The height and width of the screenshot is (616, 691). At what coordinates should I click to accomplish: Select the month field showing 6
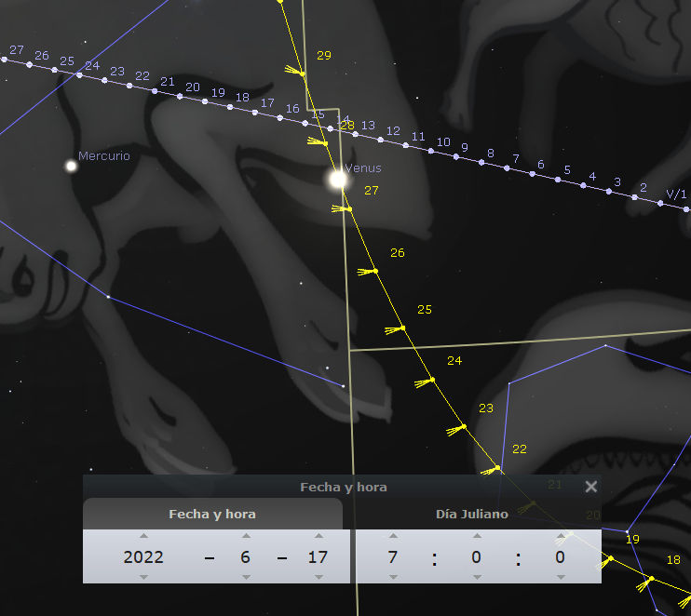coord(246,557)
